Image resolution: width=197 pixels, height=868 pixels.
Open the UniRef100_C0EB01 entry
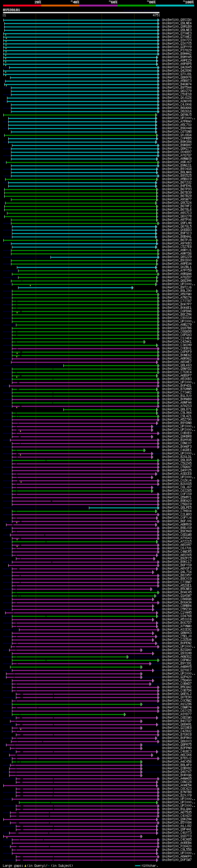[x=177, y=349]
